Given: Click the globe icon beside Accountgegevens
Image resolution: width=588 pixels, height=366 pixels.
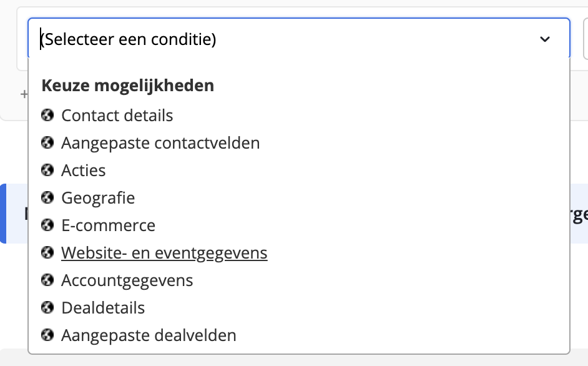Looking at the screenshot, I should 47,280.
